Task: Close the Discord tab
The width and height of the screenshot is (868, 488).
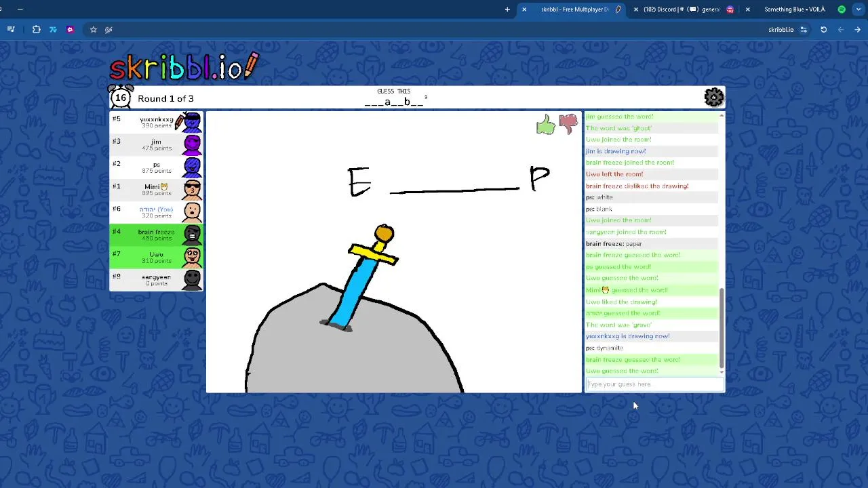Action: [x=635, y=9]
